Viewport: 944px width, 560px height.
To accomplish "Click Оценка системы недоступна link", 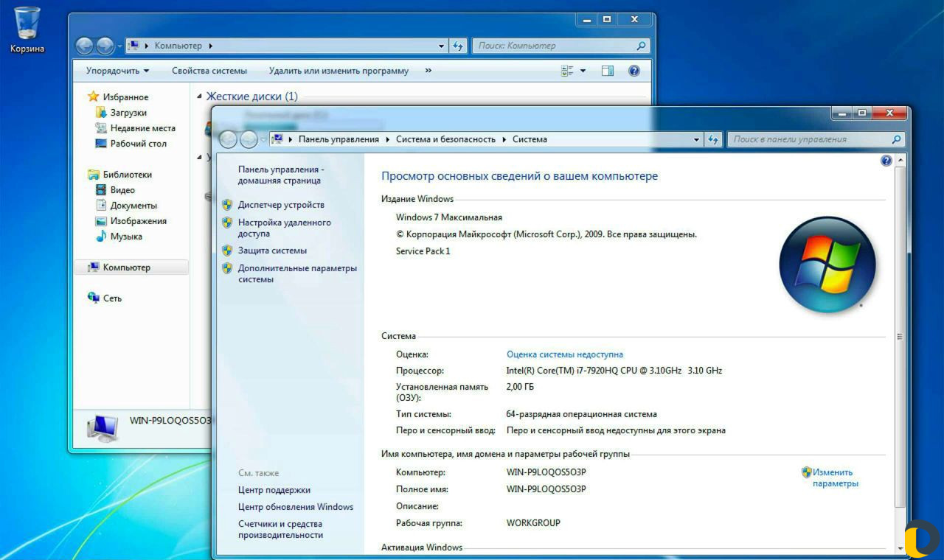I will [565, 354].
